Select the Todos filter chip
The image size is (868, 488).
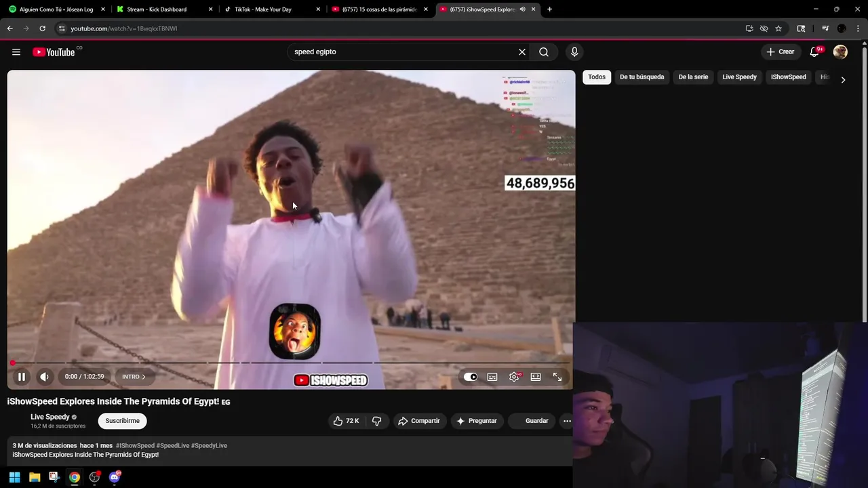[597, 77]
